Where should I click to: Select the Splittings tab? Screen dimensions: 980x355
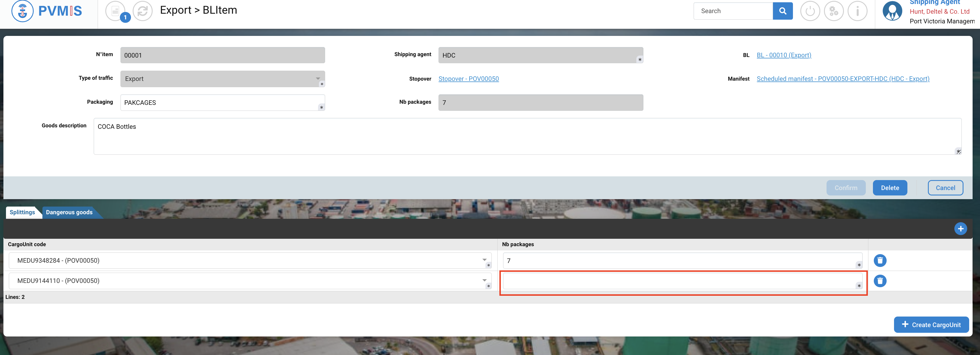coord(22,212)
